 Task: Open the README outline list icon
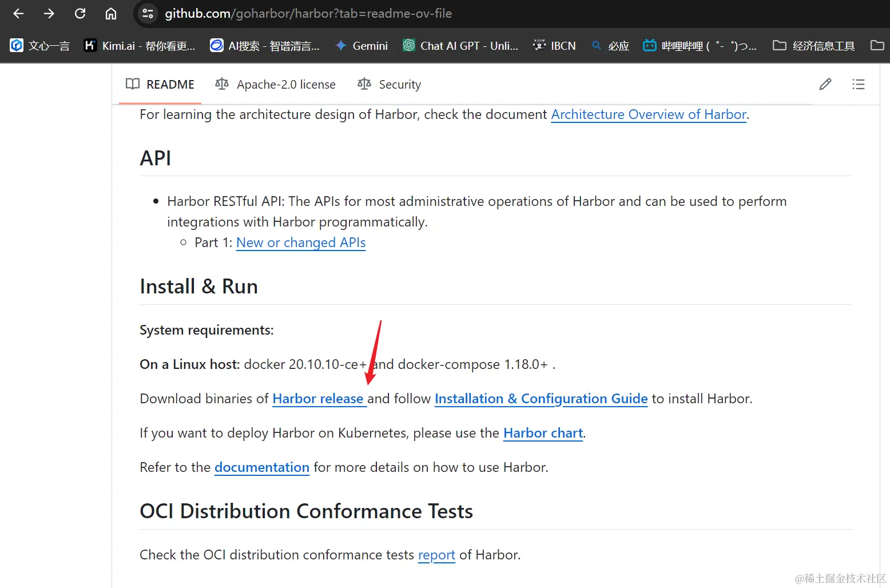click(858, 85)
